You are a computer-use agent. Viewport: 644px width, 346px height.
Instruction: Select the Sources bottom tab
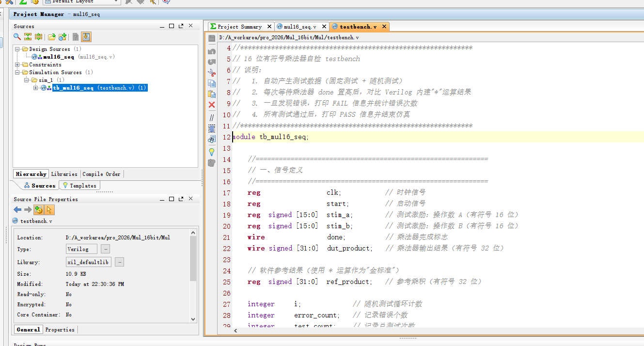[x=40, y=186]
